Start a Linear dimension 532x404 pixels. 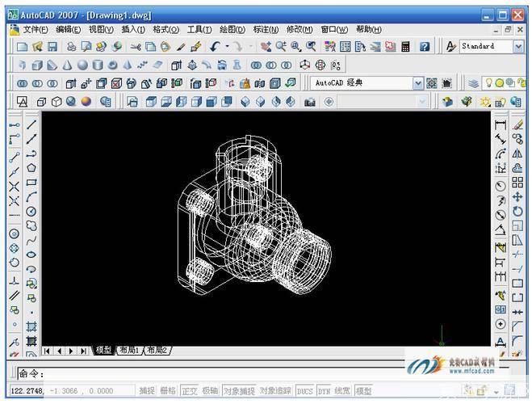click(x=501, y=124)
